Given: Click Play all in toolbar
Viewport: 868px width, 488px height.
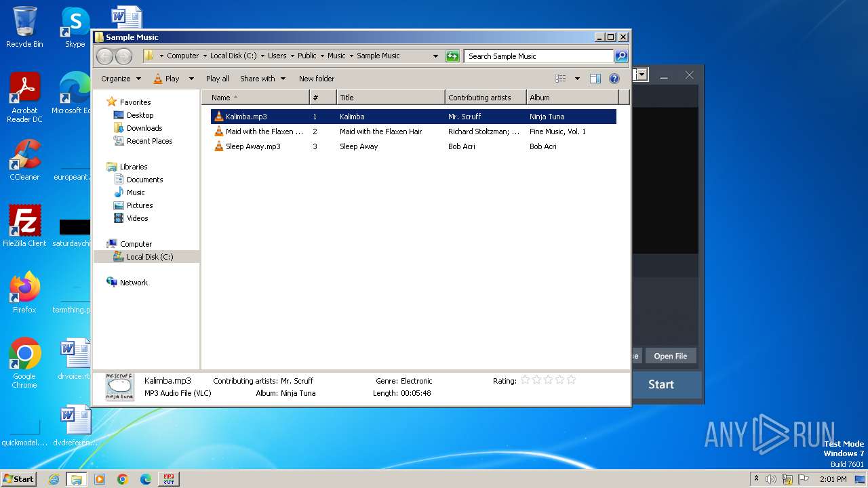Looking at the screenshot, I should [218, 79].
